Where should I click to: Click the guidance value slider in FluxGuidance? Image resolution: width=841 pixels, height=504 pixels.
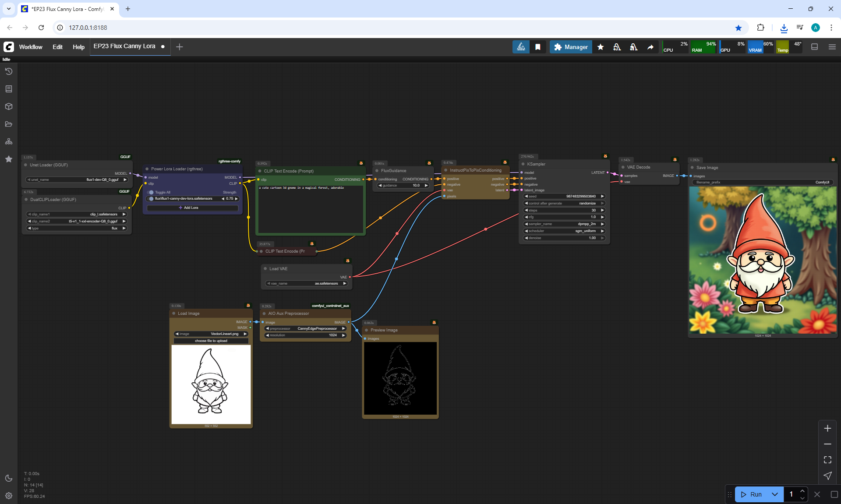403,185
